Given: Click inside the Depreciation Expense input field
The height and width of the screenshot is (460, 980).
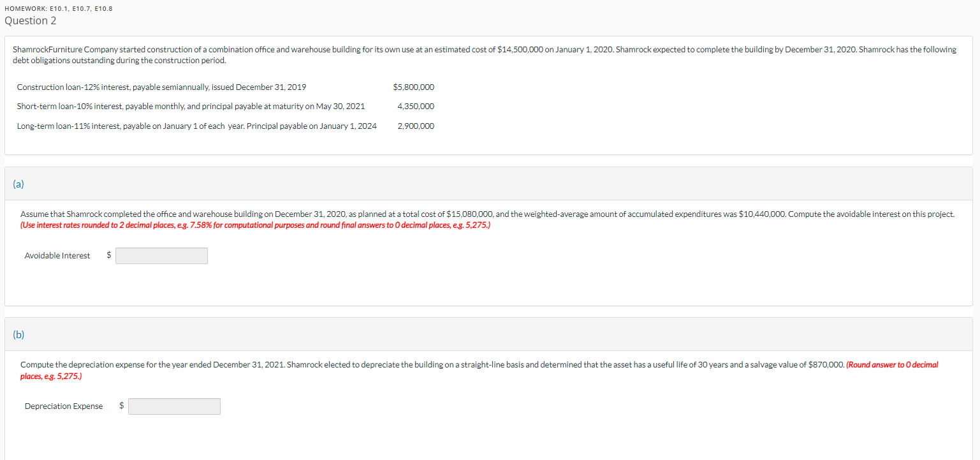Looking at the screenshot, I should (x=173, y=406).
